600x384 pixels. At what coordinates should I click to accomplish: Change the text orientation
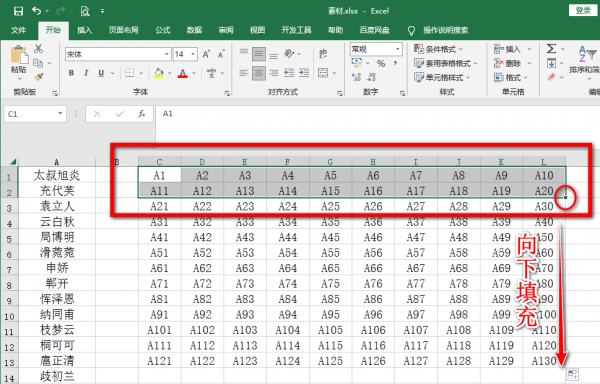289,54
